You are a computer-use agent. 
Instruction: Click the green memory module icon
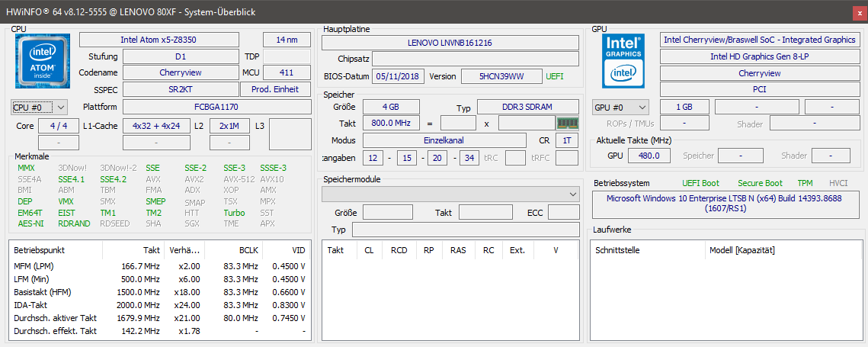(x=568, y=123)
